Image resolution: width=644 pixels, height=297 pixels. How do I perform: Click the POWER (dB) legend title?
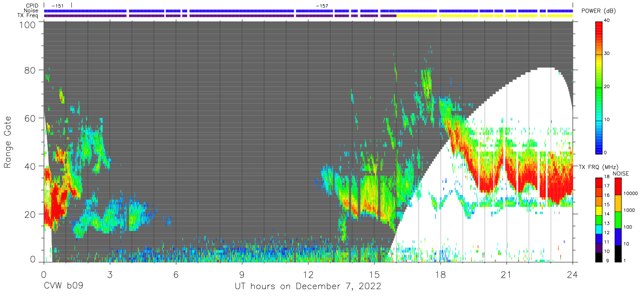599,11
